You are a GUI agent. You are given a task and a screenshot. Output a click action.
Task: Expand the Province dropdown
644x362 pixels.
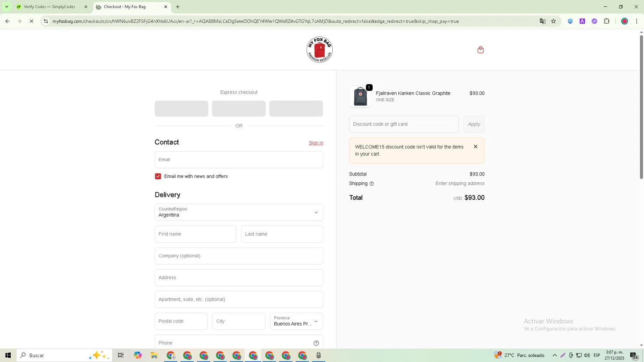[x=296, y=321]
